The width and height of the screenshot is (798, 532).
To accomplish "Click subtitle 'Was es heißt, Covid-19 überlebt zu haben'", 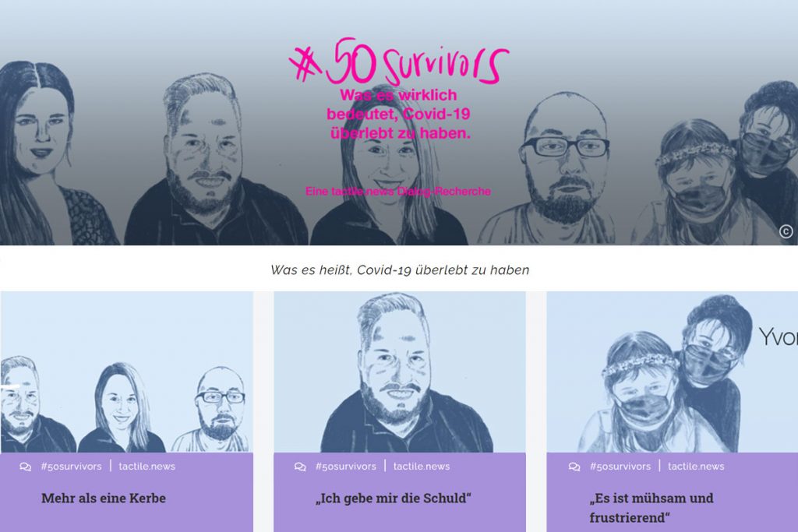I will click(400, 270).
